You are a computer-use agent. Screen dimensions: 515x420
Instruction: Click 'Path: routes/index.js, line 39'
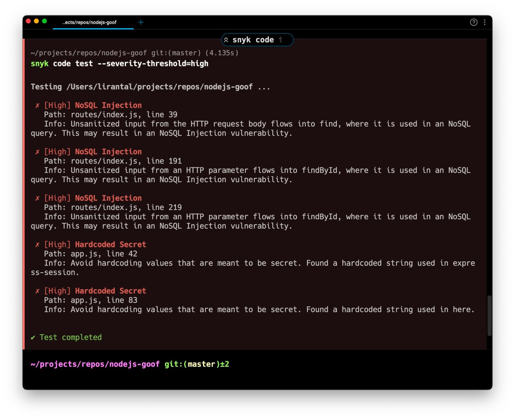click(111, 115)
